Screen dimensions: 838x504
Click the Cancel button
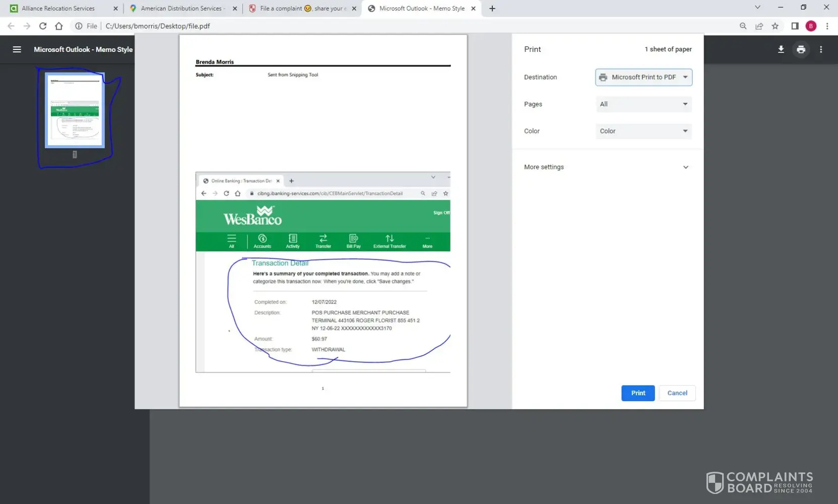click(x=677, y=393)
